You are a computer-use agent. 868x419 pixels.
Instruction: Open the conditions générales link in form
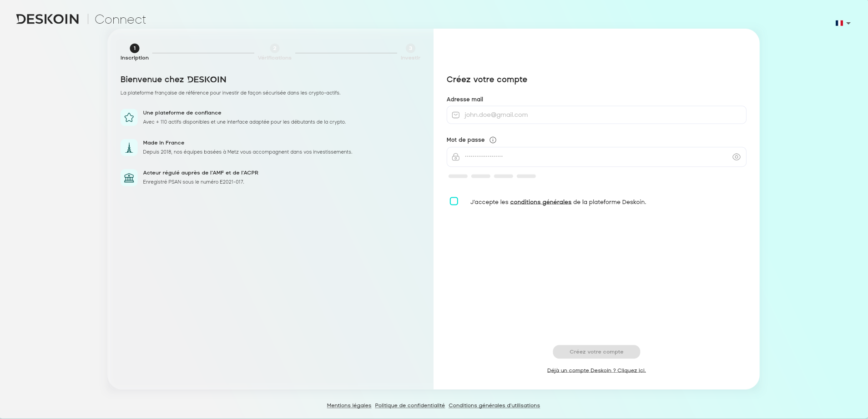tap(540, 202)
